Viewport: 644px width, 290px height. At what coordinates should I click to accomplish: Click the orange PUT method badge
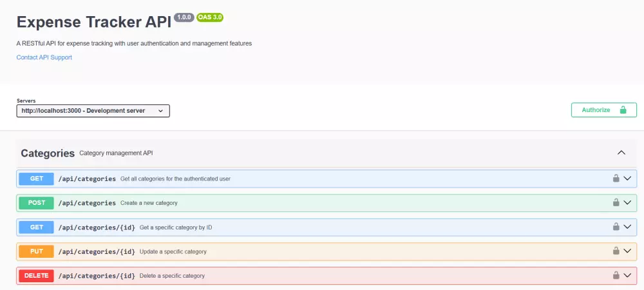37,251
